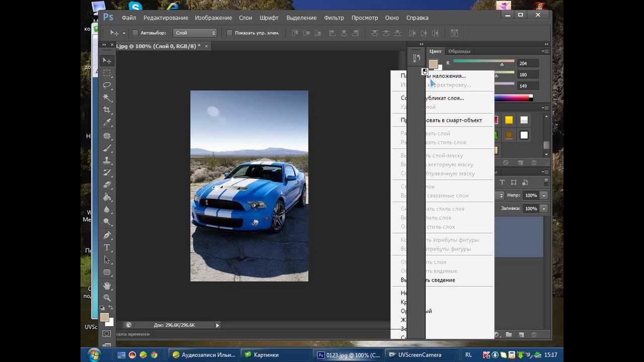Image resolution: width=644 pixels, height=362 pixels.
Task: Open the layer blend mode dropdown
Action: (500, 195)
